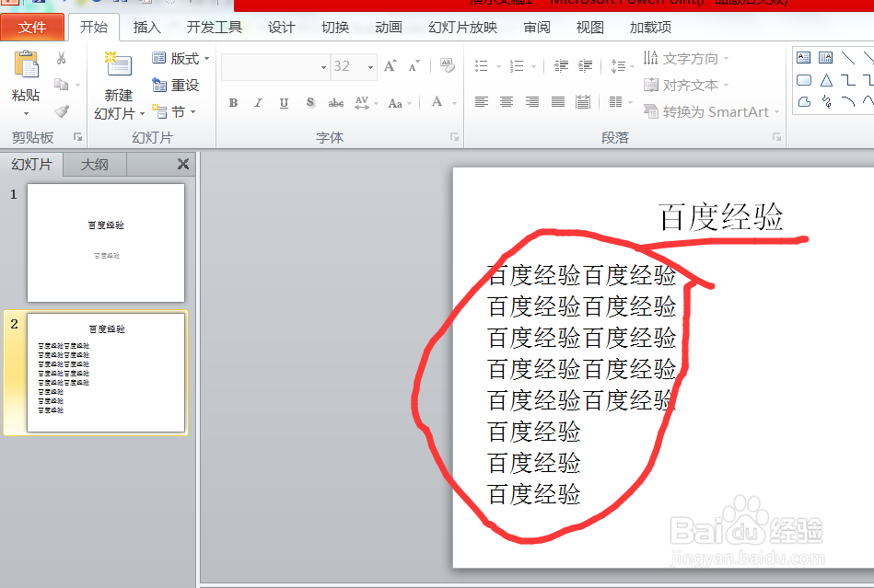This screenshot has width=874, height=588.
Task: Open columns layout button
Action: click(x=621, y=102)
